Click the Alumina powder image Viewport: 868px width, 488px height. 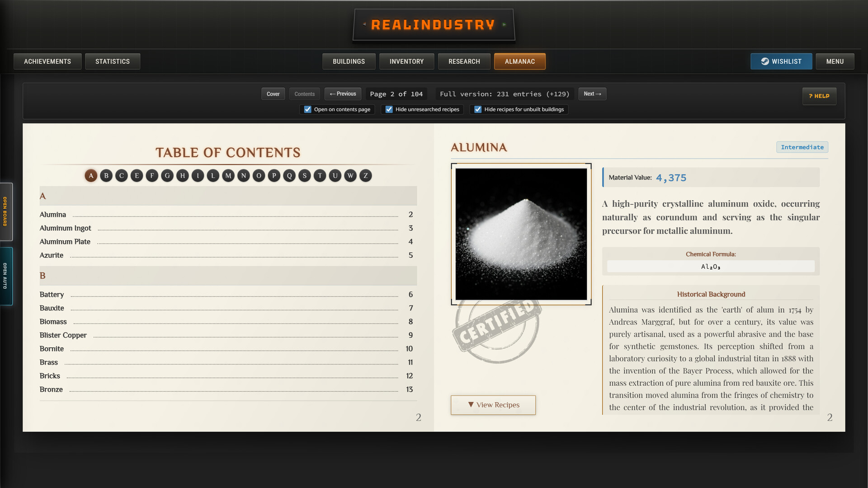(521, 234)
